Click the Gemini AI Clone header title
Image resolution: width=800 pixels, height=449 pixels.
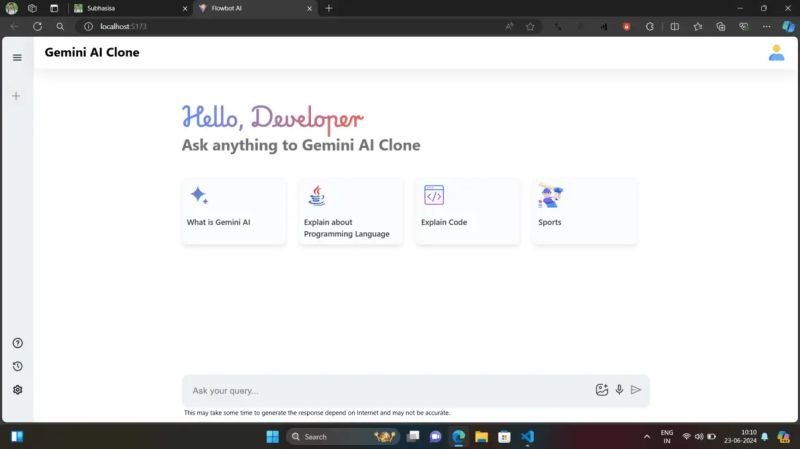(92, 53)
